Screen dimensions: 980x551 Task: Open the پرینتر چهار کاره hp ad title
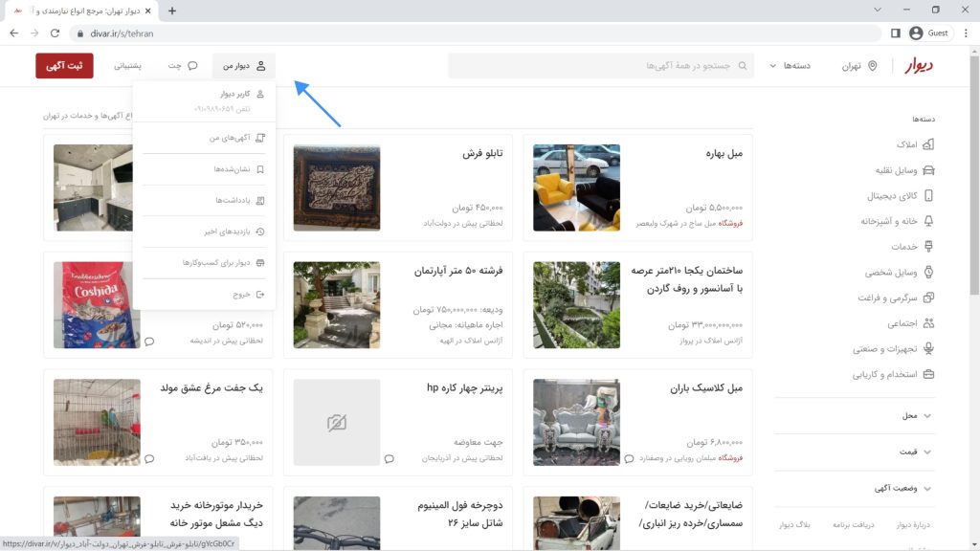tap(464, 388)
